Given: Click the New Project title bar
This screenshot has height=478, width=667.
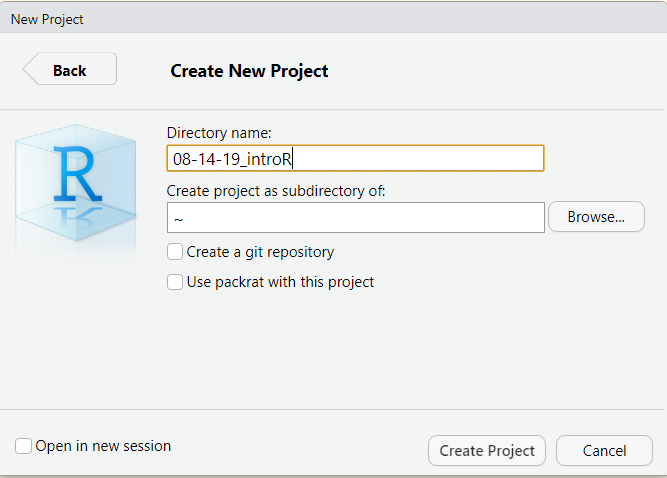Looking at the screenshot, I should click(x=334, y=19).
